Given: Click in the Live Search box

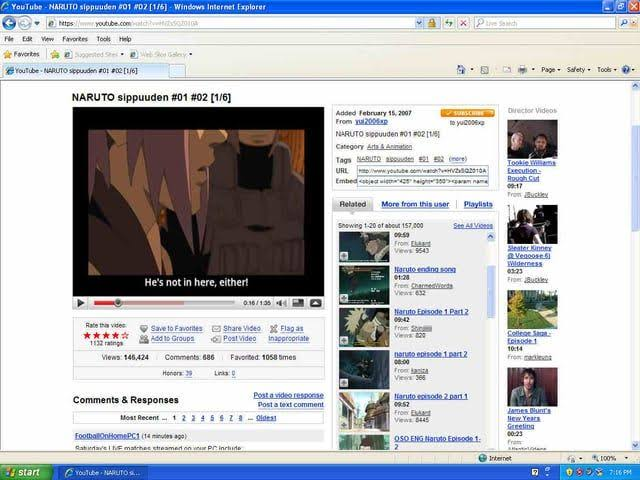Looking at the screenshot, I should coord(545,23).
